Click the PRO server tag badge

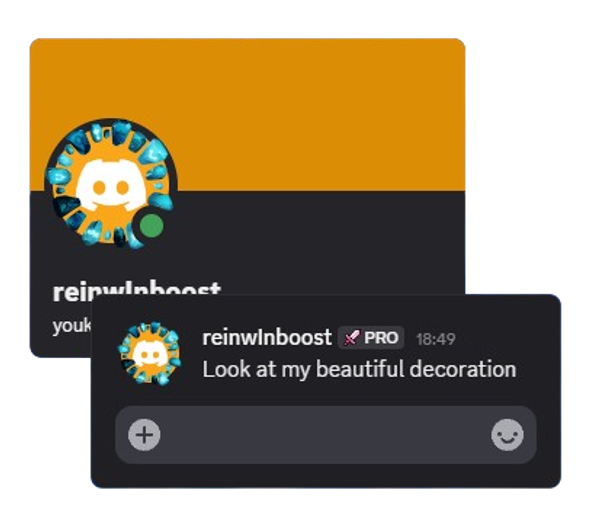[371, 338]
